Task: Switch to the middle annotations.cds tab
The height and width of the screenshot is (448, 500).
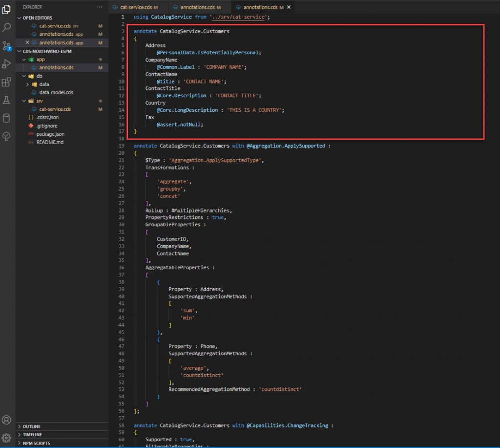Action: tap(198, 7)
